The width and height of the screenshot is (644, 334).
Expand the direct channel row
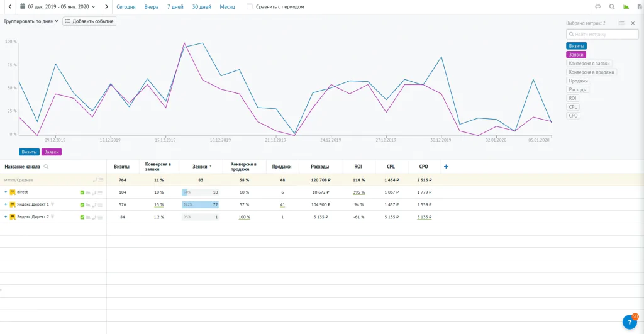(5, 192)
